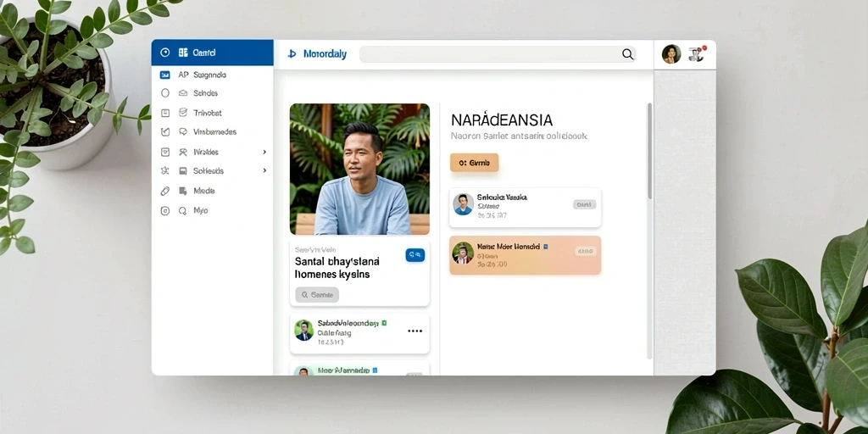Select the circle radio next to Sendes
This screenshot has height=434, width=868.
165,93
